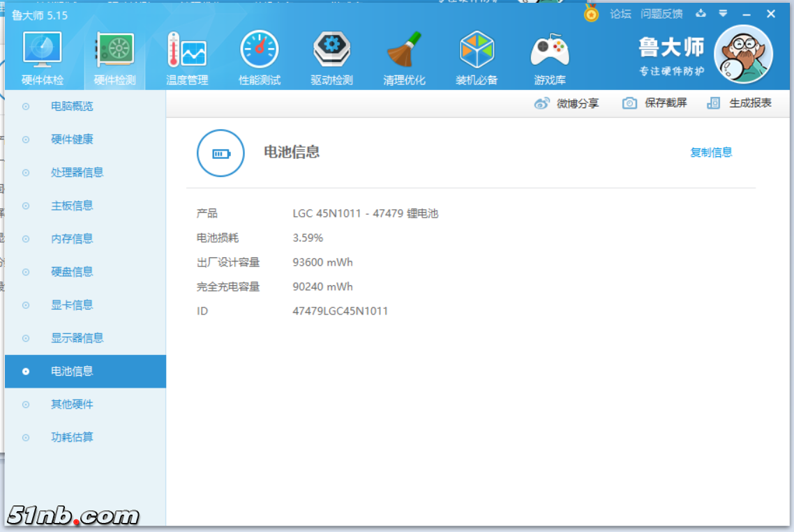Click the gold medal icon in title bar
Image resolution: width=794 pixels, height=532 pixels.
(x=592, y=13)
